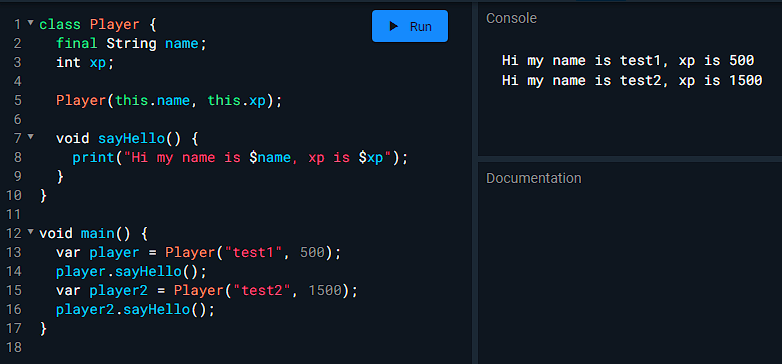Click 'player2.sayHello();' on line 16

(x=135, y=310)
